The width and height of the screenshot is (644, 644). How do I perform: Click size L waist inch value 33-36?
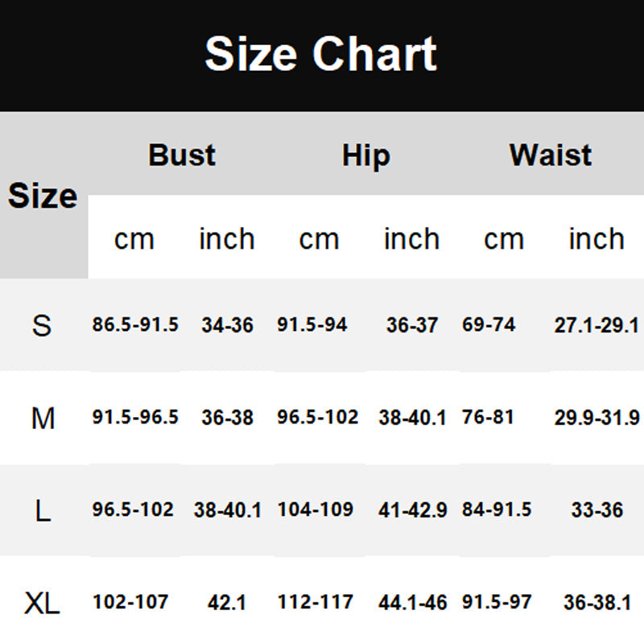597,510
